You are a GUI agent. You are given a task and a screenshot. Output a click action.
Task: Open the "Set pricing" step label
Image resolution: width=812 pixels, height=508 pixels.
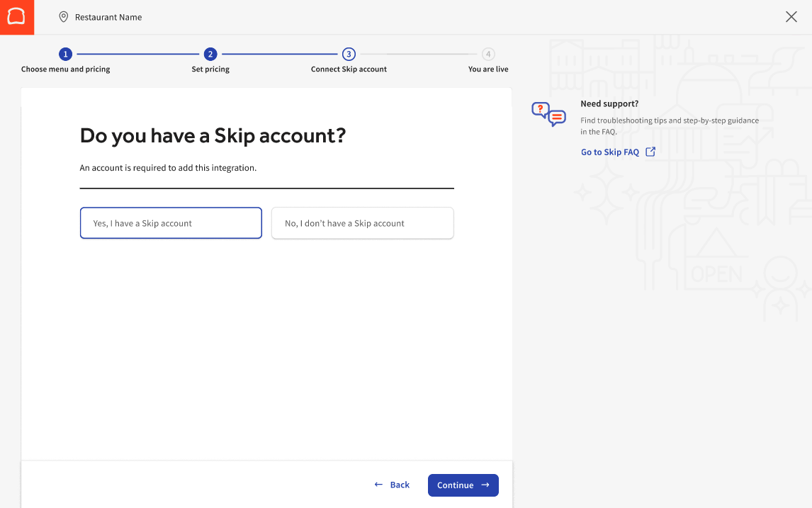pos(210,69)
